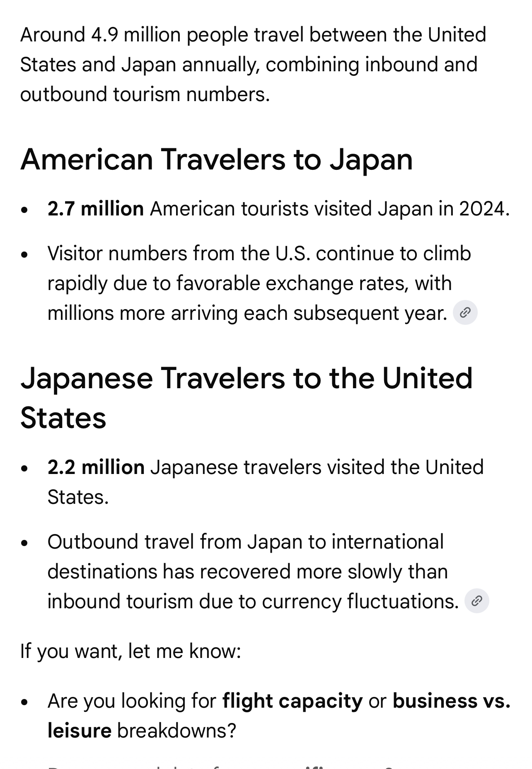The width and height of the screenshot is (532, 769).
Task: Click the 'If you want, let me know:' line
Action: (x=131, y=651)
